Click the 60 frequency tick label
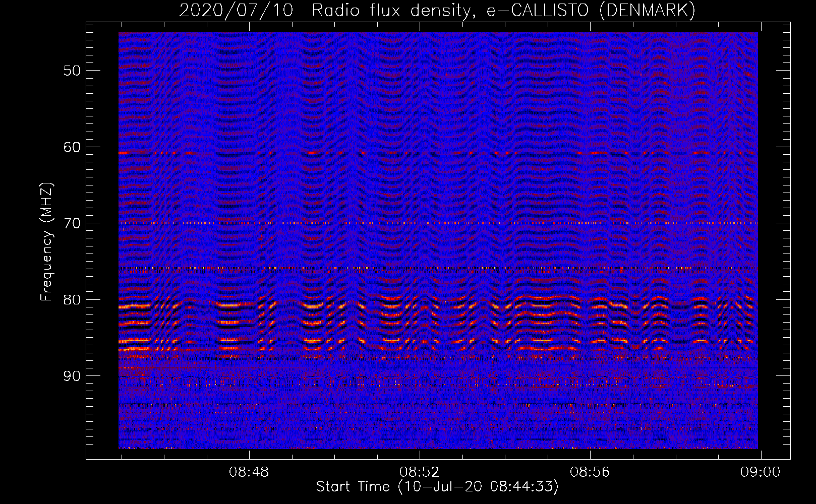 tap(72, 147)
